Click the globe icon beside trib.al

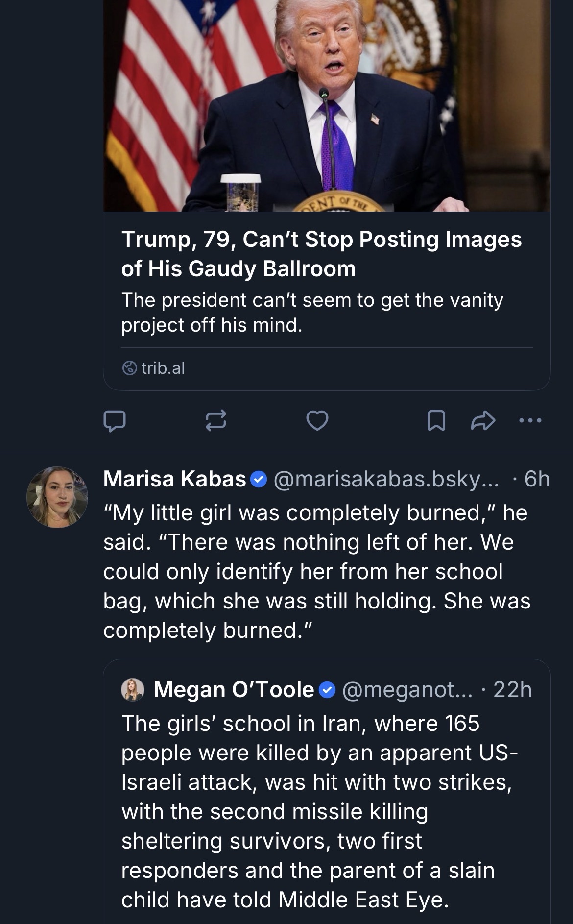click(129, 368)
